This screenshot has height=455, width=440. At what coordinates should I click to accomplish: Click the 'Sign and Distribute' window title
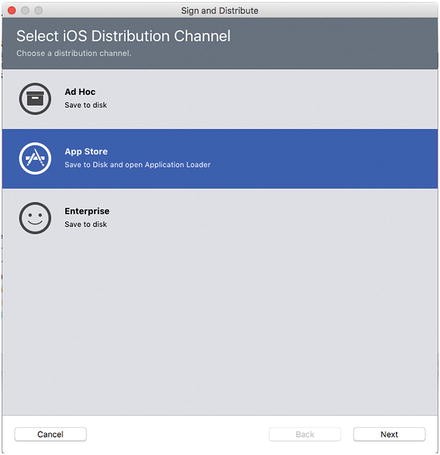click(220, 11)
